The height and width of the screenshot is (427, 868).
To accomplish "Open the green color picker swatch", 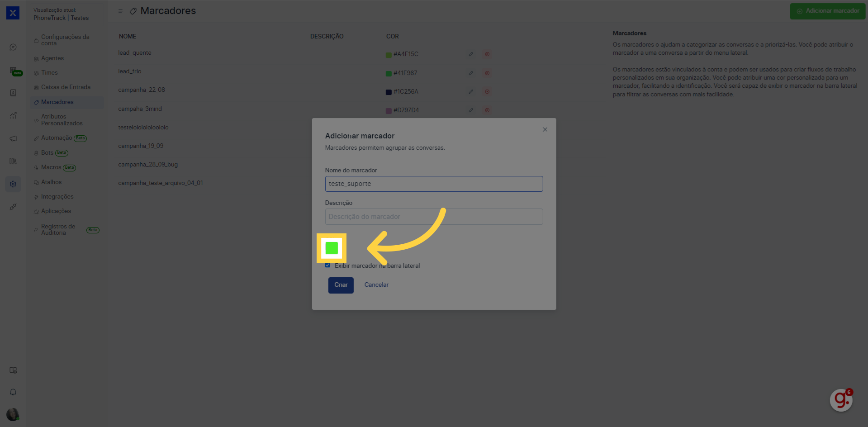I will [332, 248].
